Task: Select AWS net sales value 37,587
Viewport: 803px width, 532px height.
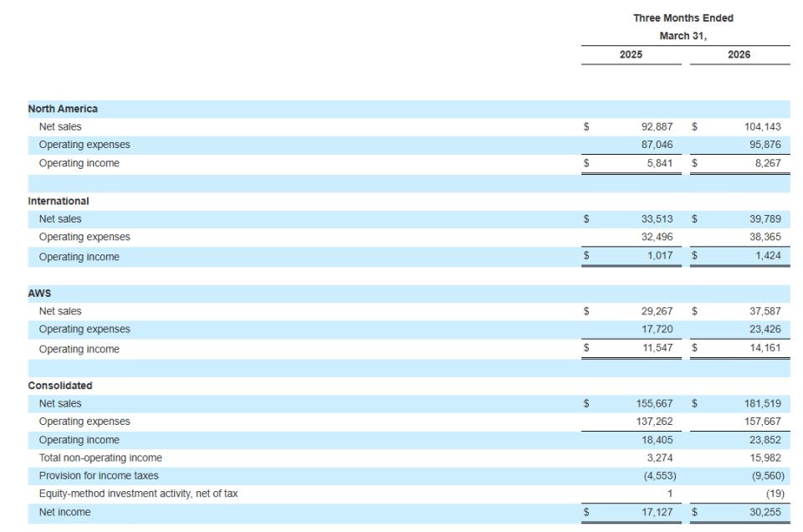Action: [765, 311]
